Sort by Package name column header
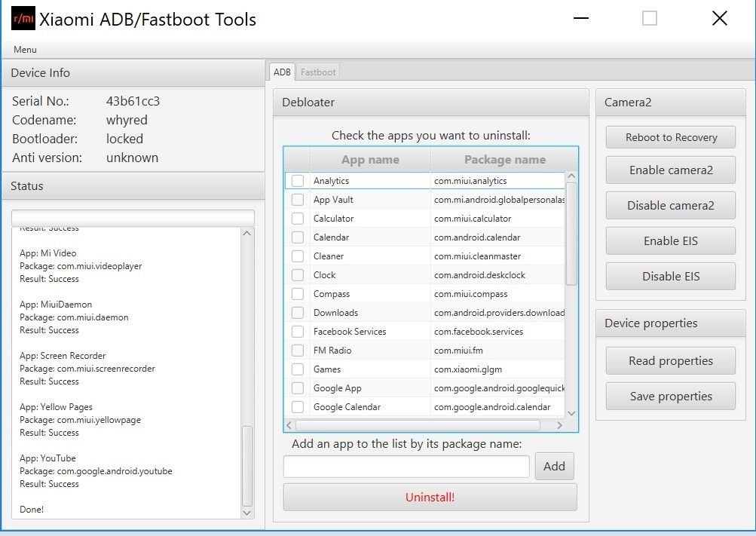 (x=505, y=160)
